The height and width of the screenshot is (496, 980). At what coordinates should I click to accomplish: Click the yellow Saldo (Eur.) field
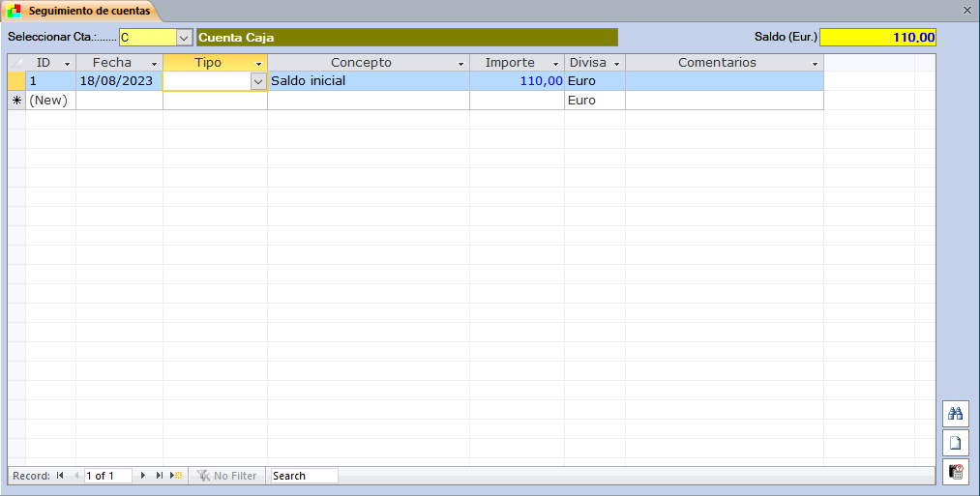pos(876,38)
